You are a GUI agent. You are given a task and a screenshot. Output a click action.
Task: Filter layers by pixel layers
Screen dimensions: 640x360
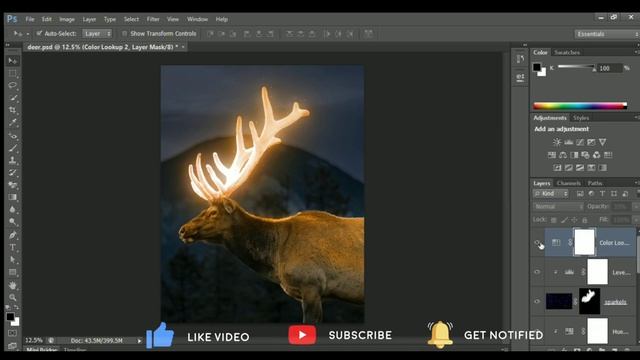coord(580,194)
